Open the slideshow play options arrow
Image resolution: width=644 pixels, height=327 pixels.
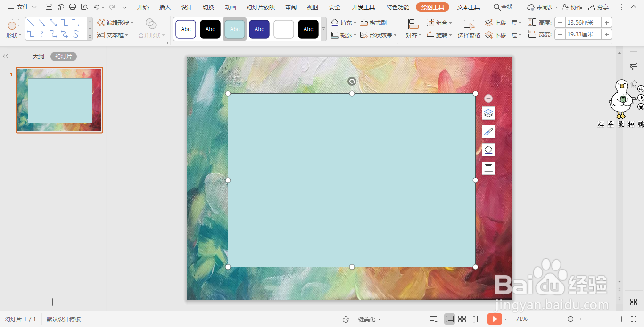505,319
